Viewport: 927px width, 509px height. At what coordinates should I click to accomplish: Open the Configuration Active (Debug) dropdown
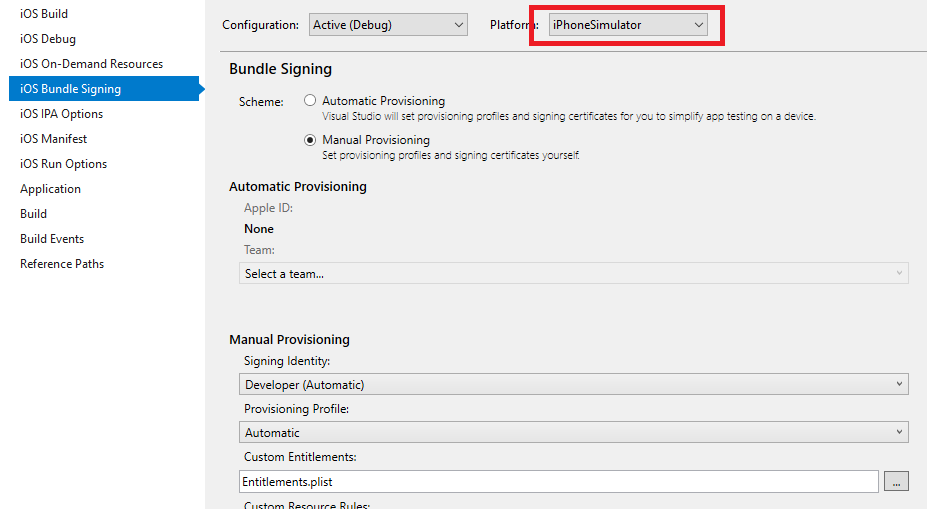coord(388,25)
